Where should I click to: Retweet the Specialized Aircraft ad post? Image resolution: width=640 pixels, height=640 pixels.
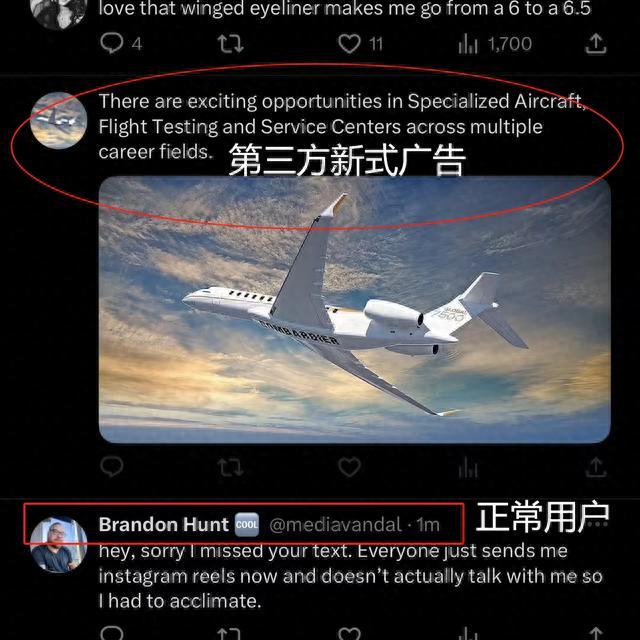click(230, 467)
